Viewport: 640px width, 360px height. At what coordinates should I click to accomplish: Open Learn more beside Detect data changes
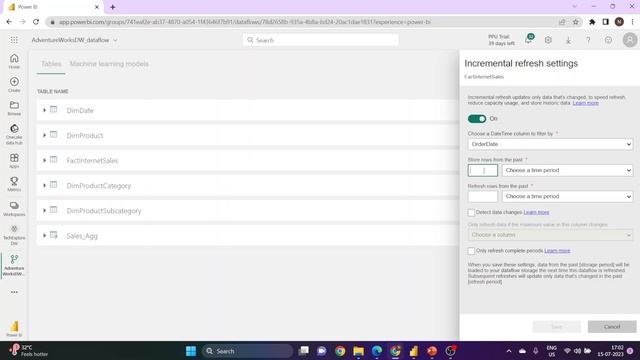click(536, 212)
